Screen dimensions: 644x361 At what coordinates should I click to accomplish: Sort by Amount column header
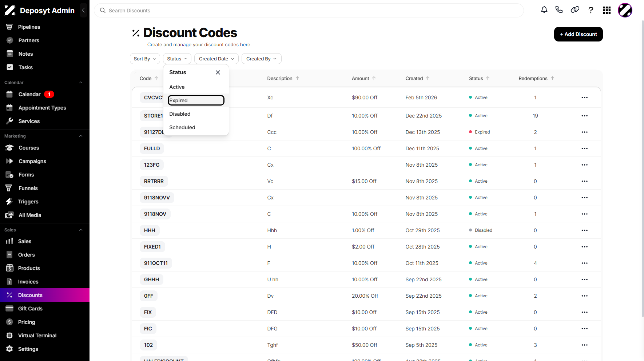point(364,78)
